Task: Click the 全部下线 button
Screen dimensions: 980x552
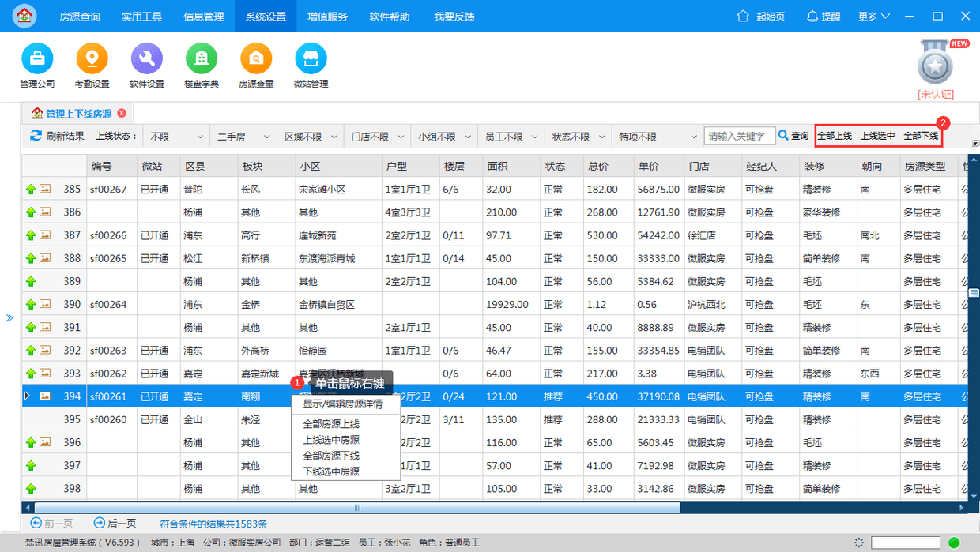Action: pyautogui.click(x=922, y=136)
